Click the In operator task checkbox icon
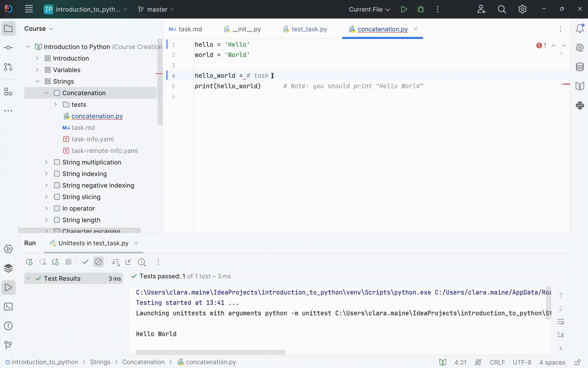This screenshot has height=368, width=588. pyautogui.click(x=57, y=209)
